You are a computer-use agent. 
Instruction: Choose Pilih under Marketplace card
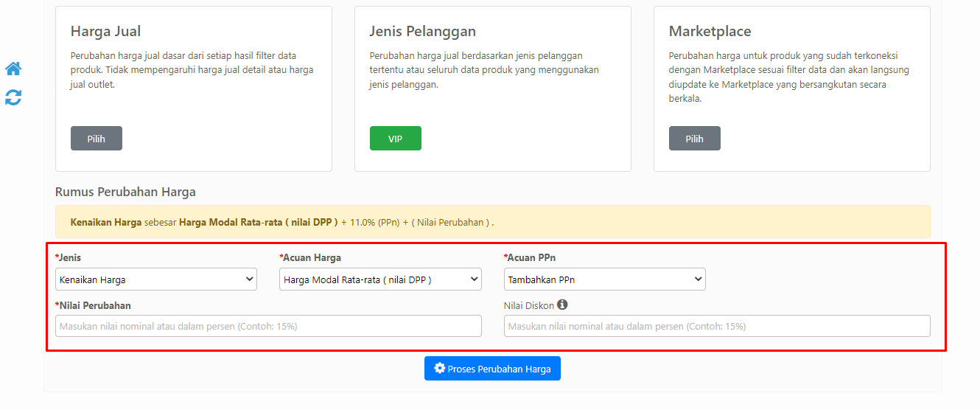point(695,139)
